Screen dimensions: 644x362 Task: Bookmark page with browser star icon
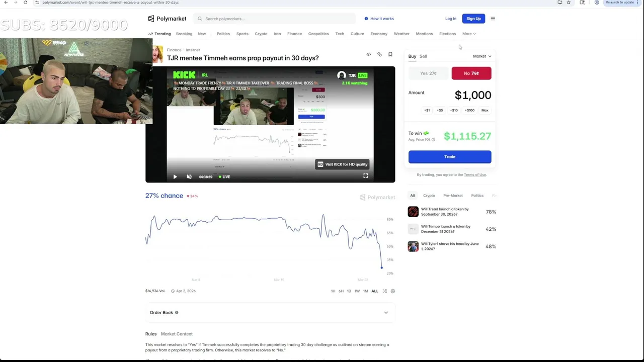pos(569,3)
